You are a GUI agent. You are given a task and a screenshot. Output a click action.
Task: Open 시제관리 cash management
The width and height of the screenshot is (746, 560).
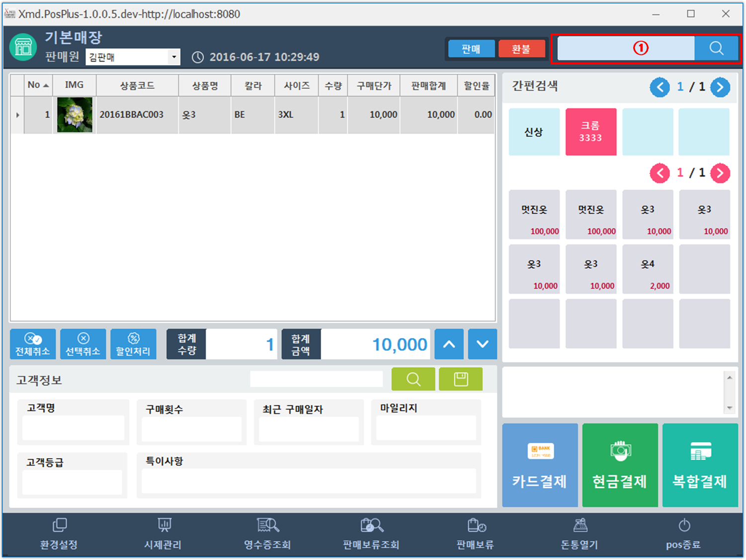[x=164, y=534]
